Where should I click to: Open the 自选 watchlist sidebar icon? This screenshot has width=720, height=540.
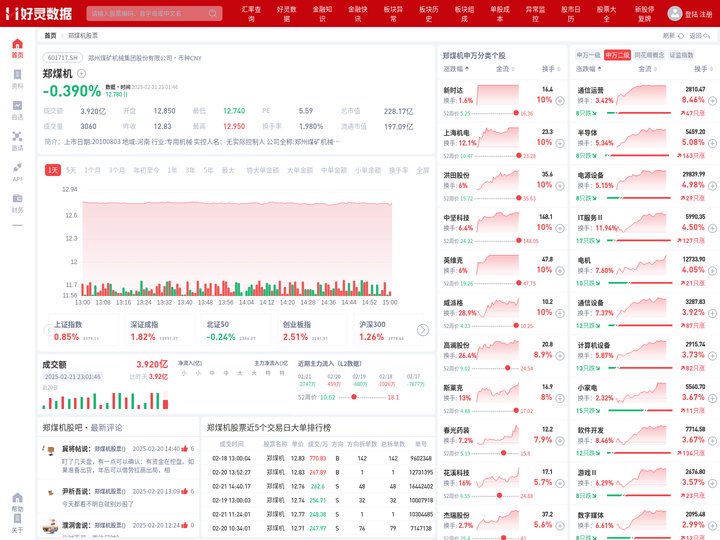coord(17,110)
